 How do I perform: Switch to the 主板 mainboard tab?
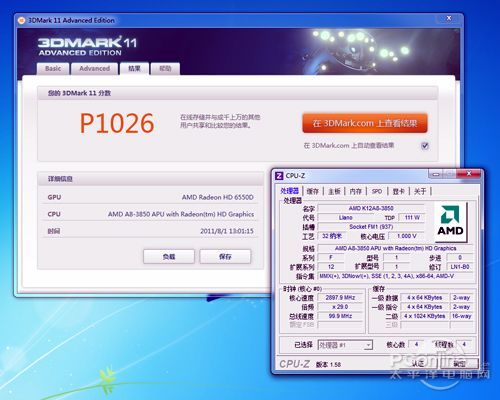[334, 191]
